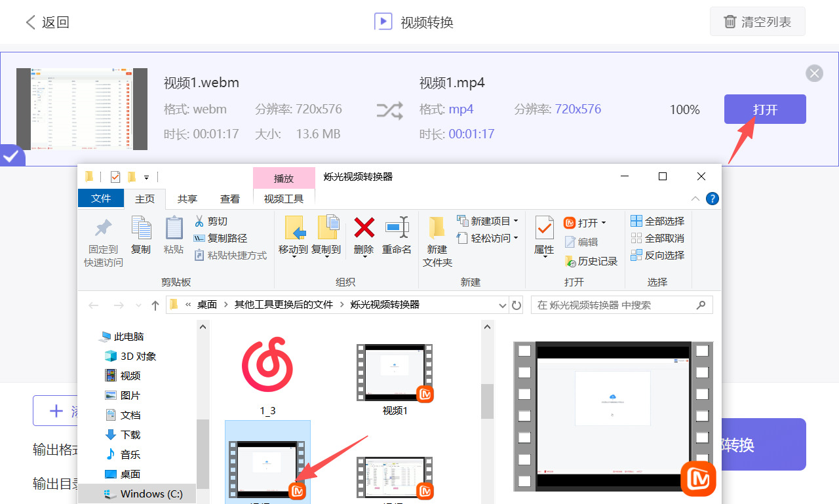Viewport: 839px width, 504px height.
Task: Select the 视频1 video thumbnail
Action: pos(394,372)
